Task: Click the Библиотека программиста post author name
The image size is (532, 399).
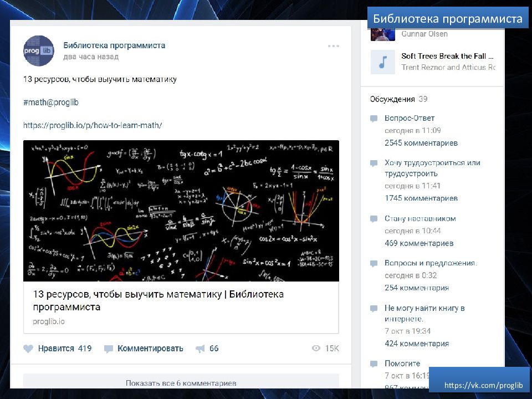Action: (x=114, y=45)
